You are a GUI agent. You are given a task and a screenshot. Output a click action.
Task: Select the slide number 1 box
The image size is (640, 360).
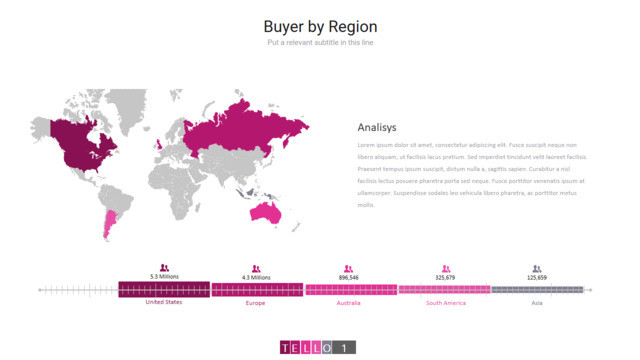(344, 348)
